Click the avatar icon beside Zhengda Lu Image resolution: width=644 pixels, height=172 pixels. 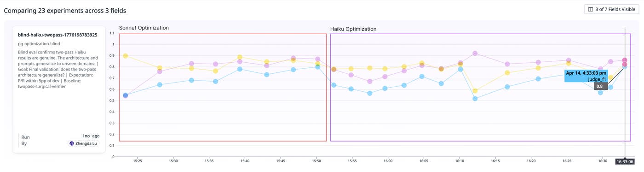click(72, 143)
